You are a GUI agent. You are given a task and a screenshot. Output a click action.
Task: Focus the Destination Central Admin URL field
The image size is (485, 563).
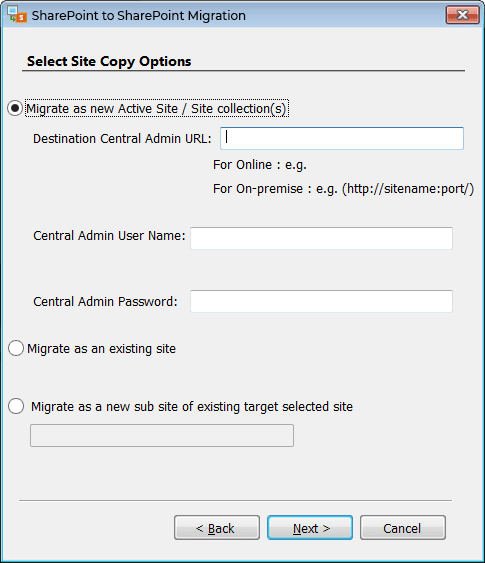[x=342, y=138]
